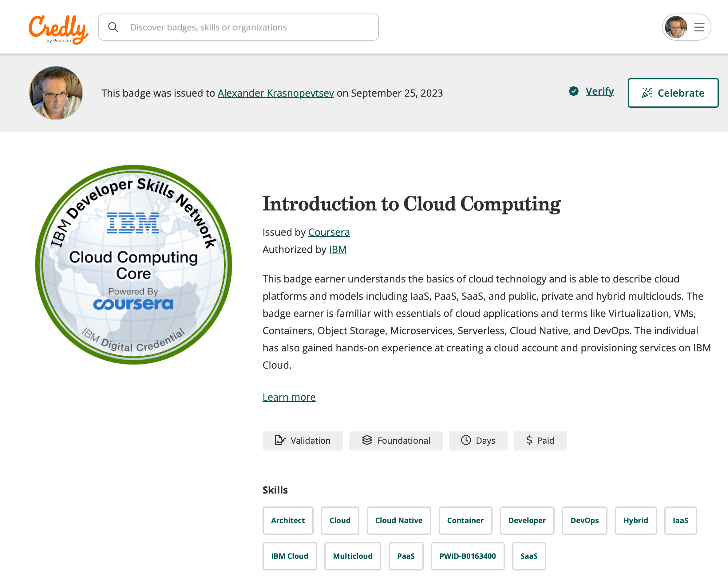Click the magnifying glass search icon
The height and width of the screenshot is (576, 728).
(x=113, y=27)
